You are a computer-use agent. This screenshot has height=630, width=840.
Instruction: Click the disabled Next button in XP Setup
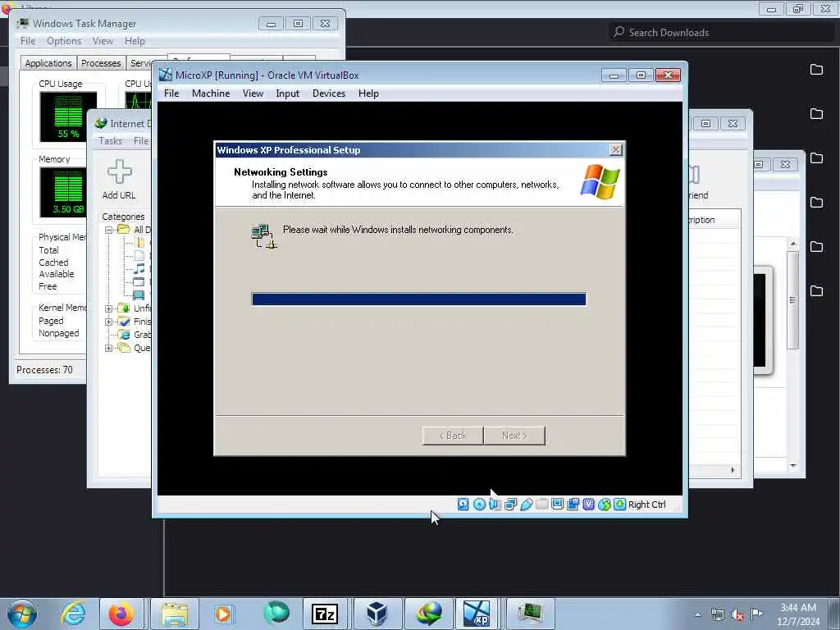click(514, 436)
